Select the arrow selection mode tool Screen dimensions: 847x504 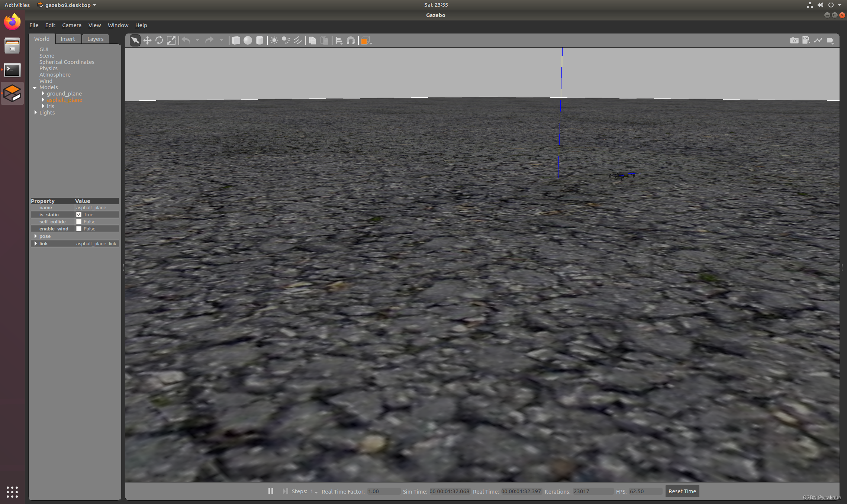pyautogui.click(x=135, y=41)
